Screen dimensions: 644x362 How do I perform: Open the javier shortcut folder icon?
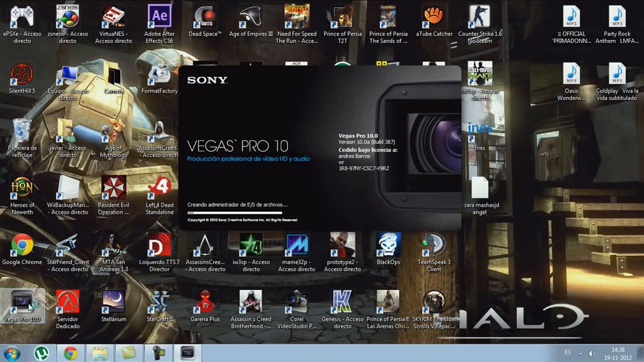[x=67, y=138]
